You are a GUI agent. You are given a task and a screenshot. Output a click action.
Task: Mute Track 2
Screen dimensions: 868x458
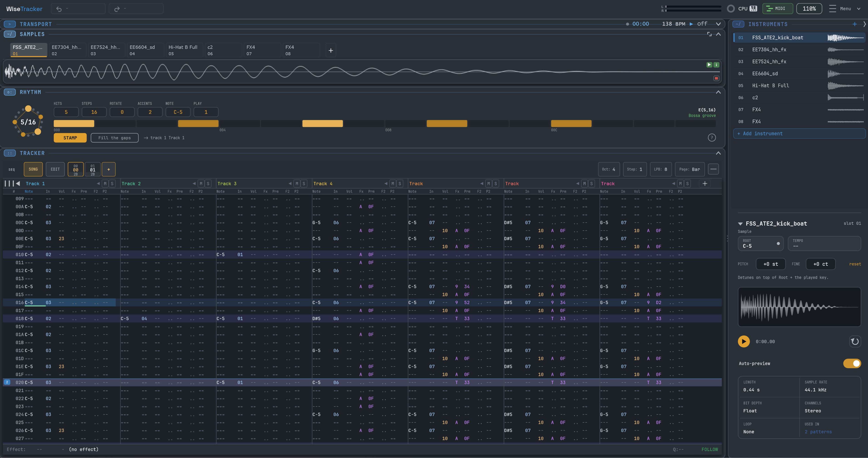201,184
